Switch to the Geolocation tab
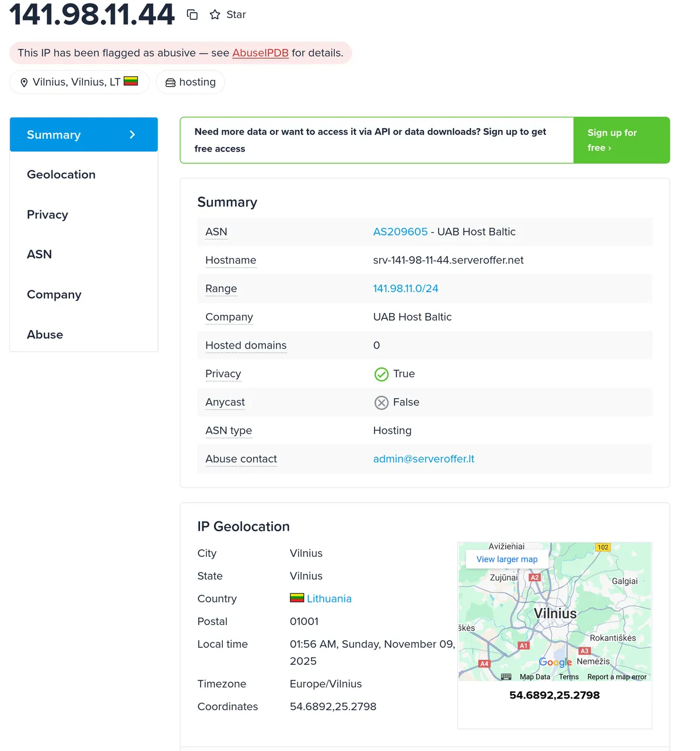This screenshot has height=751, width=700. click(61, 174)
